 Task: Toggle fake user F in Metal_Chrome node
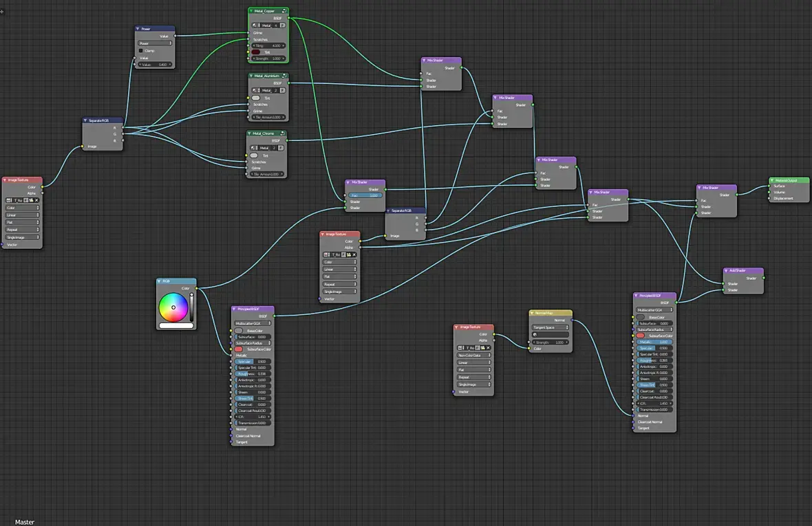281,148
